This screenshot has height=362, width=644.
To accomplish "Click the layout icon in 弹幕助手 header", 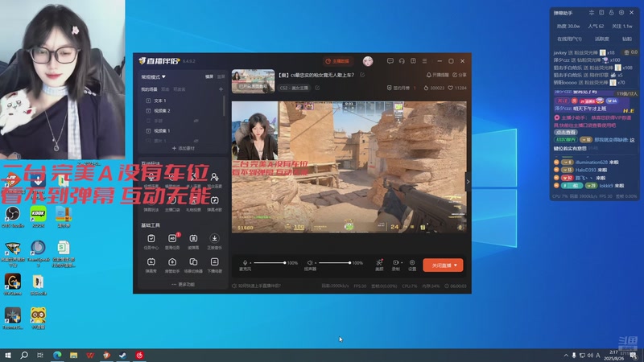I will coord(601,13).
